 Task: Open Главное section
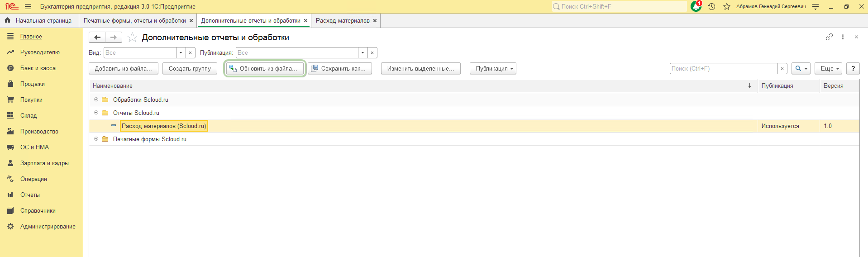pos(31,37)
